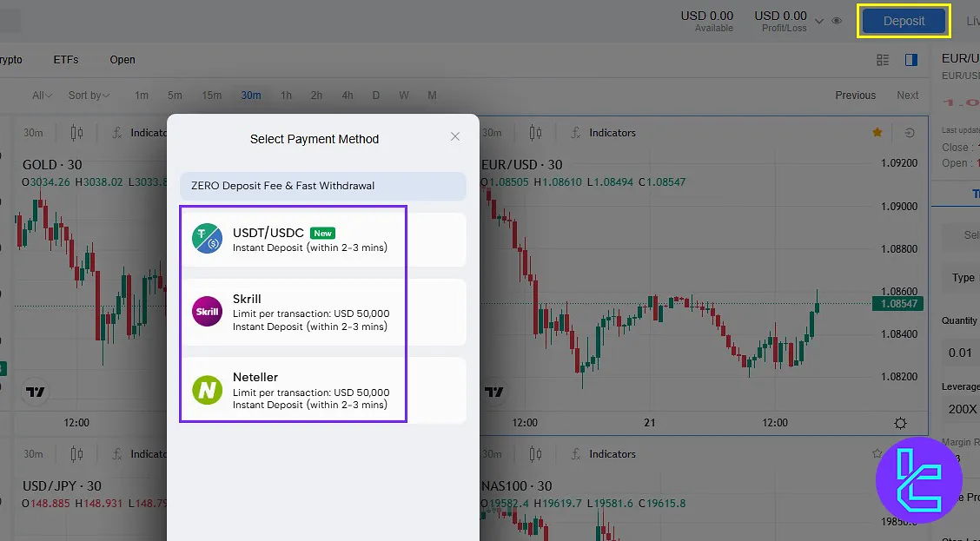This screenshot has height=541, width=980.
Task: Click the blue Deposit button
Action: [x=904, y=21]
